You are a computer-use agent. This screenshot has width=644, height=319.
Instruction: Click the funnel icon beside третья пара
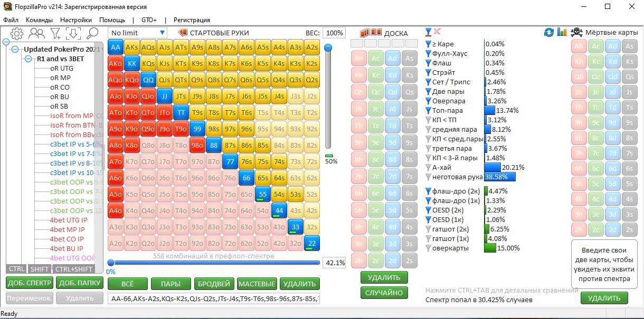(x=429, y=149)
